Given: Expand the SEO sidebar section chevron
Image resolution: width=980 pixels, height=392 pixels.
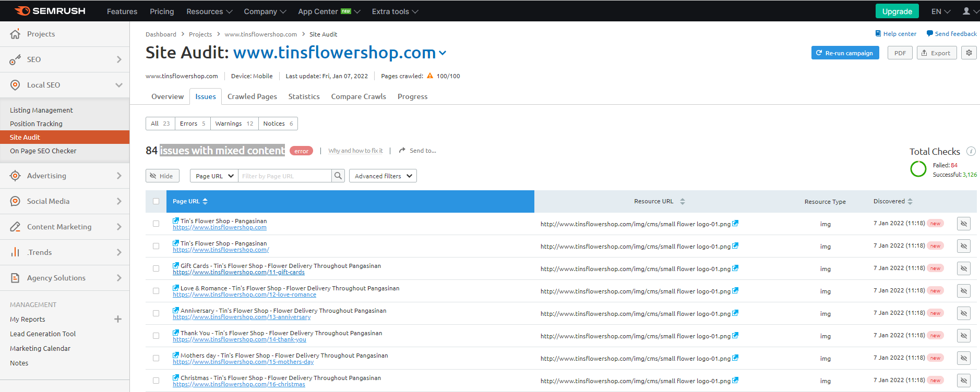Looking at the screenshot, I should coord(119,59).
